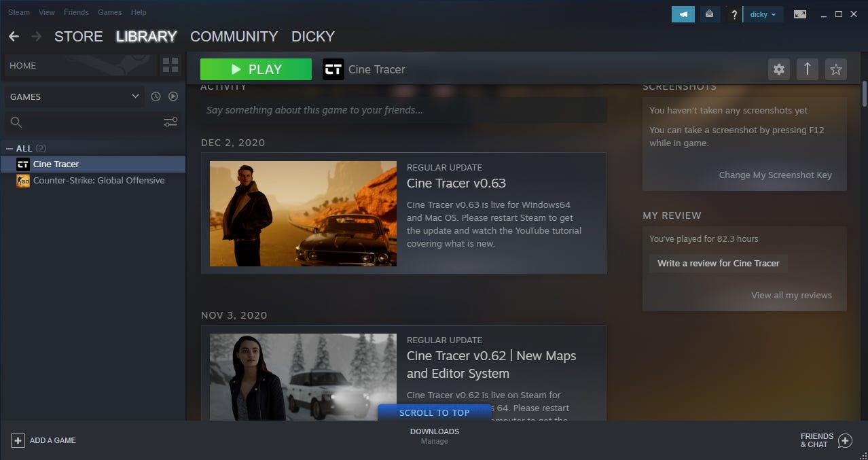868x460 pixels.
Task: Go back with the left arrow
Action: point(14,37)
